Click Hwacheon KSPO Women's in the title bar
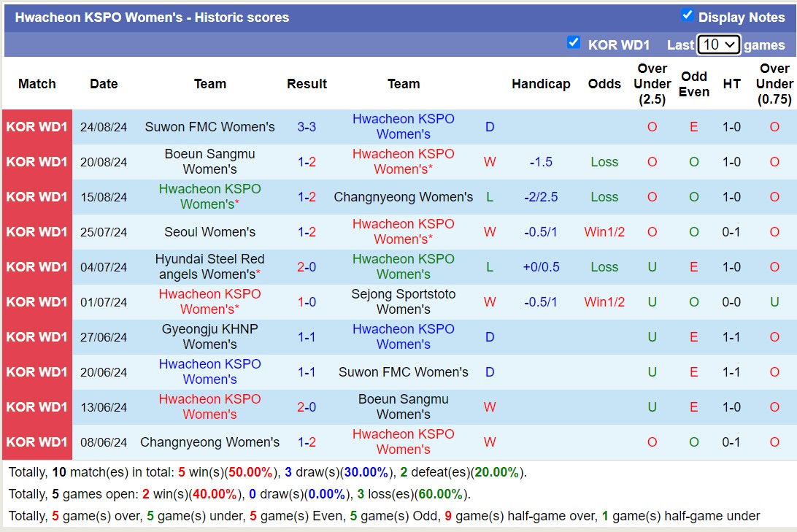797x532 pixels. [x=88, y=16]
